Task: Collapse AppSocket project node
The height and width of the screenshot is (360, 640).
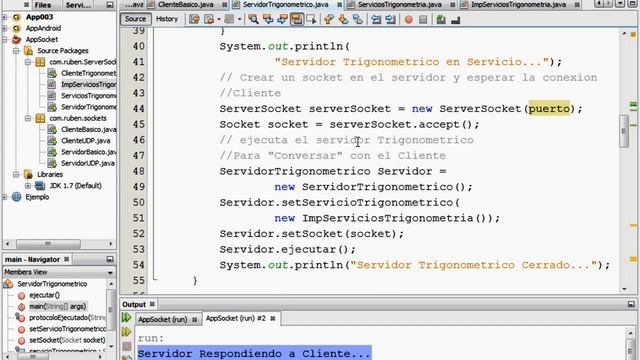Action: pyautogui.click(x=4, y=40)
